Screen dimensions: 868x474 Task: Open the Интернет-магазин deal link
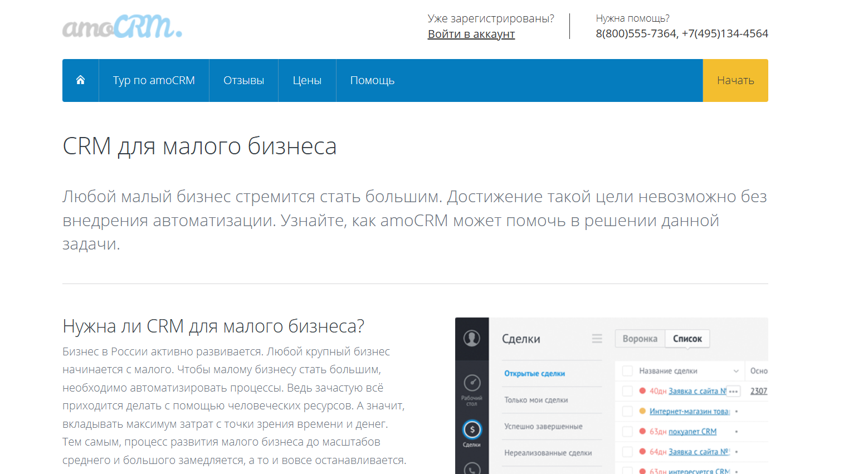(x=690, y=411)
